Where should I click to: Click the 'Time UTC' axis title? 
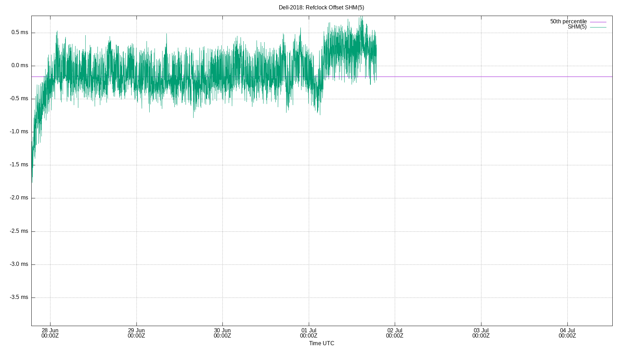322,343
